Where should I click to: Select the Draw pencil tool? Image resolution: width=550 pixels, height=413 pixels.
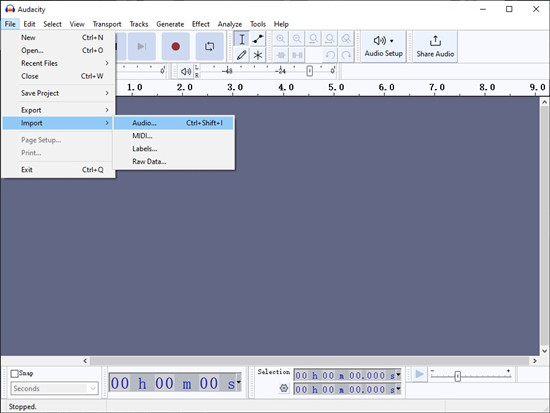242,55
